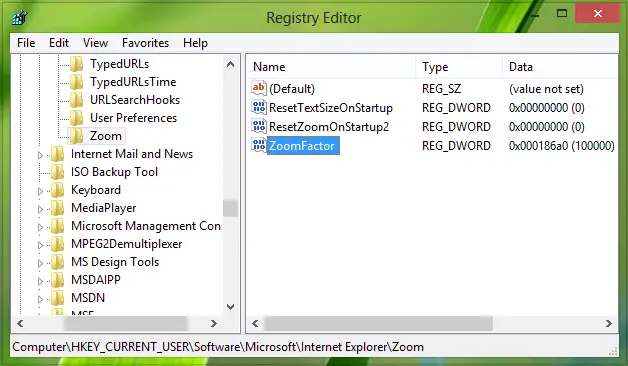Click the User Preferences folder icon

click(76, 118)
